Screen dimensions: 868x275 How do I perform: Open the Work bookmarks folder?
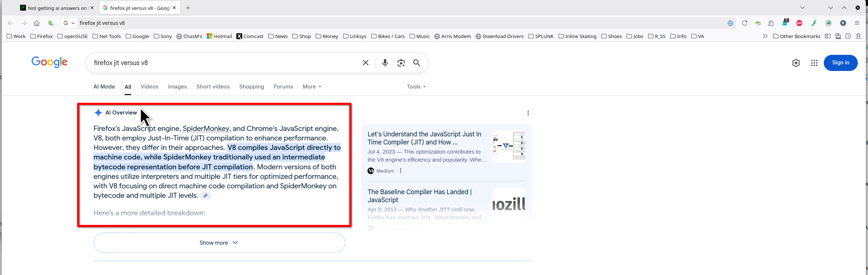pyautogui.click(x=16, y=36)
